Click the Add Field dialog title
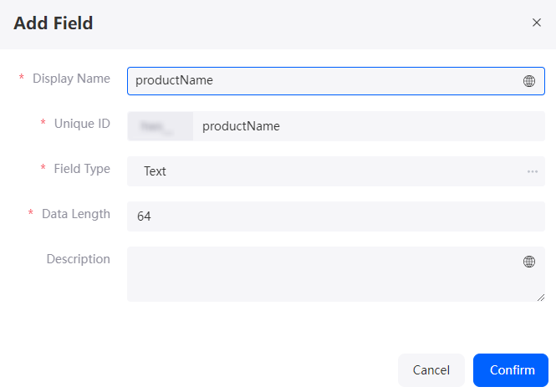Screen dimensions: 556x392 click(x=54, y=23)
